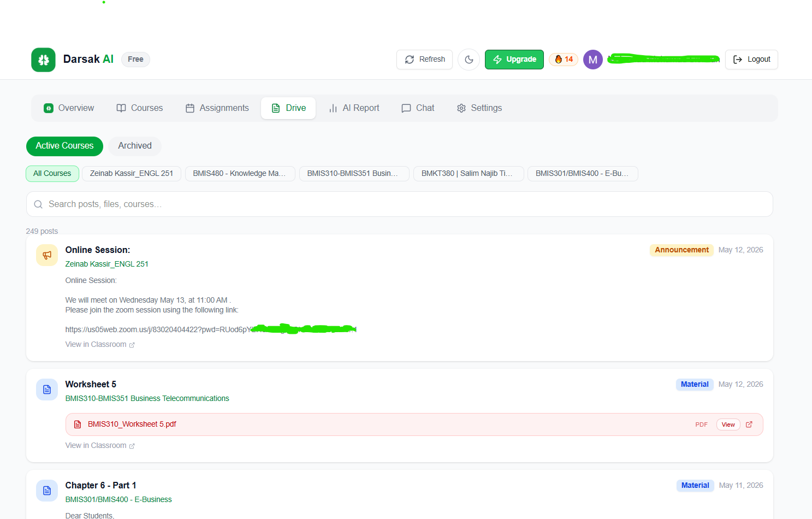Select the Active Courses filter
Viewport: 812px width, 519px height.
click(64, 146)
